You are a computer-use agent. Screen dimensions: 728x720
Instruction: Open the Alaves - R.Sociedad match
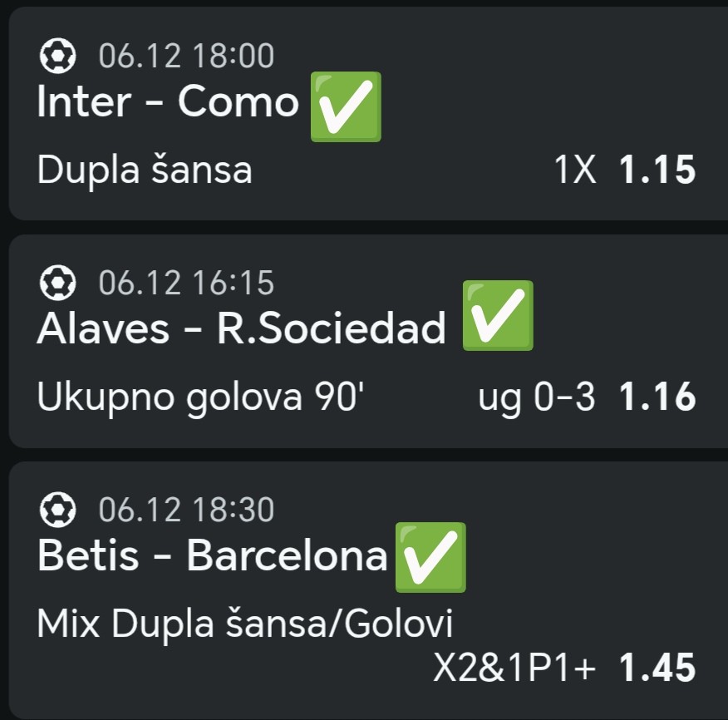(x=241, y=330)
